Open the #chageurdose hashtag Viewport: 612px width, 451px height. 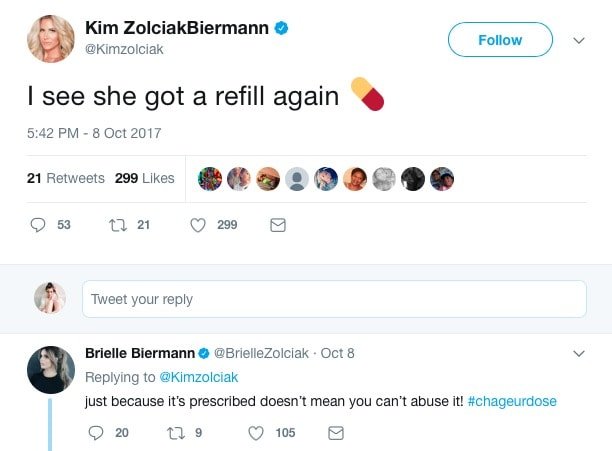511,401
